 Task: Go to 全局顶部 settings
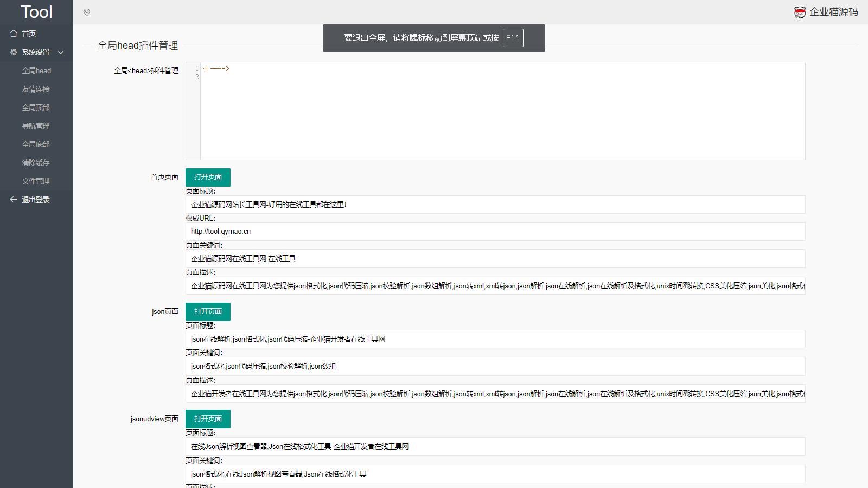[36, 107]
